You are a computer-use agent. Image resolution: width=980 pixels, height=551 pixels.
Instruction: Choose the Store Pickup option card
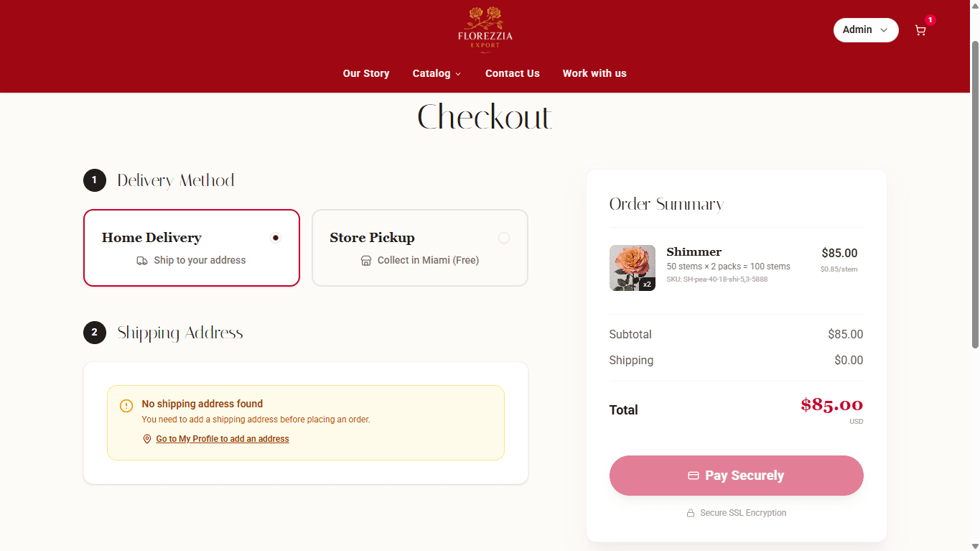point(420,248)
